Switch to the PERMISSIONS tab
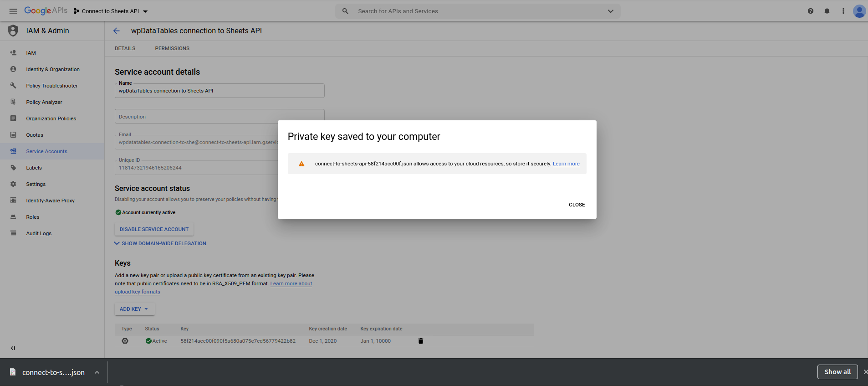This screenshot has width=868, height=386. (172, 48)
